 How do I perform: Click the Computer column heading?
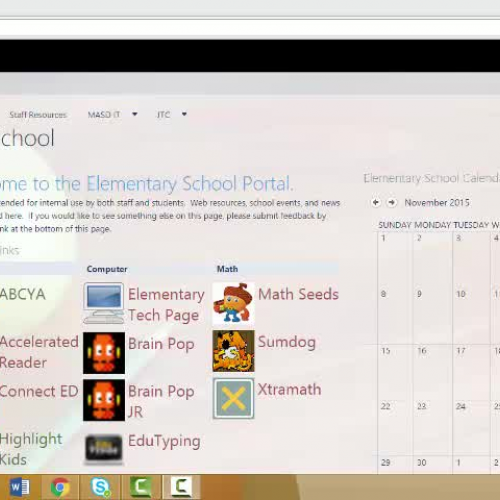click(107, 269)
